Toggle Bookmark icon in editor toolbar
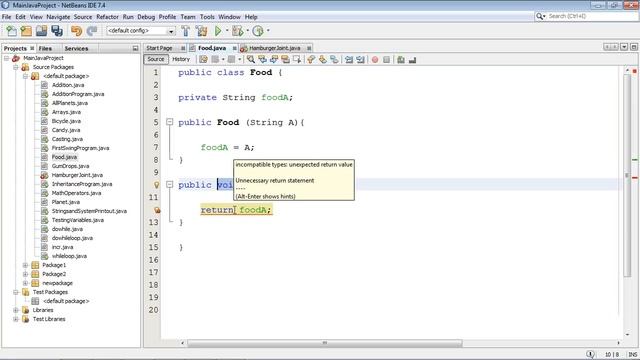This screenshot has height=360, width=640. point(334,60)
